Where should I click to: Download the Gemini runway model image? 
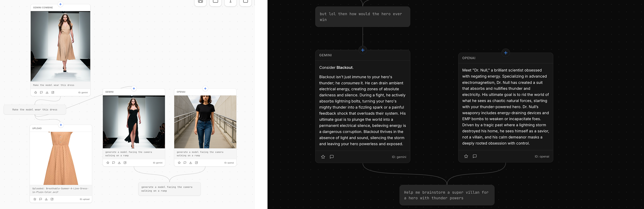[119, 163]
